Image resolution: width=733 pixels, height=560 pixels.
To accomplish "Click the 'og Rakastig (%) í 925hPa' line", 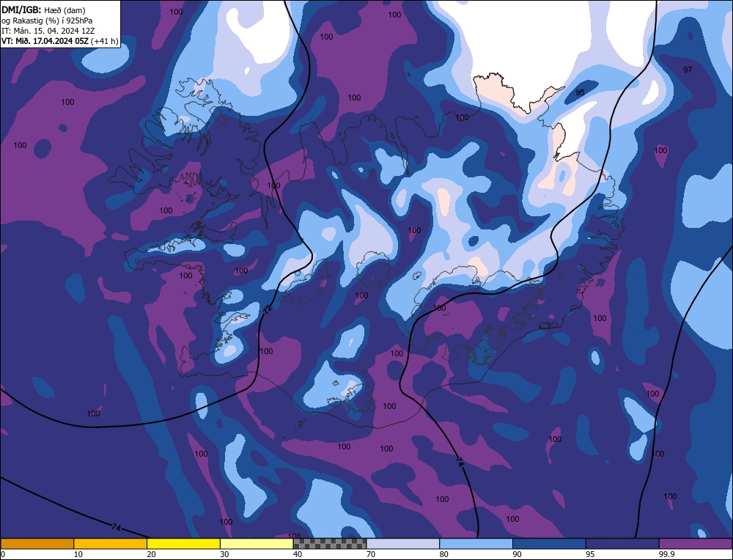I will click(47, 20).
